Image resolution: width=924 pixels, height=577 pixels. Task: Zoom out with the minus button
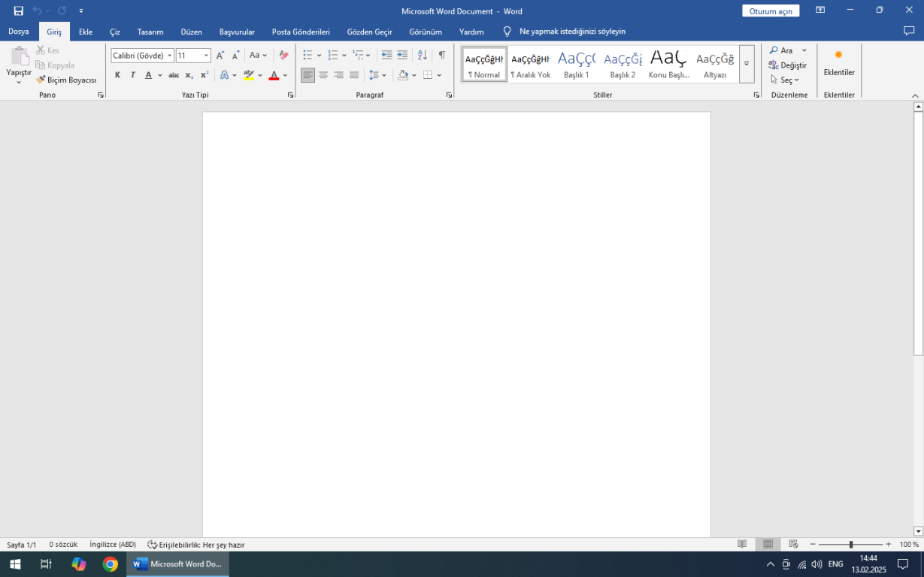point(813,544)
